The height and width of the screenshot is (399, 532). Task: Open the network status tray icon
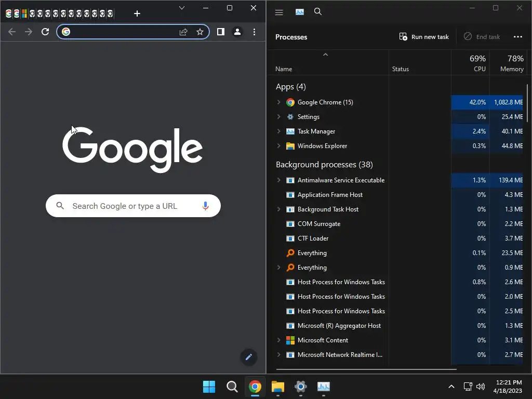pyautogui.click(x=468, y=387)
